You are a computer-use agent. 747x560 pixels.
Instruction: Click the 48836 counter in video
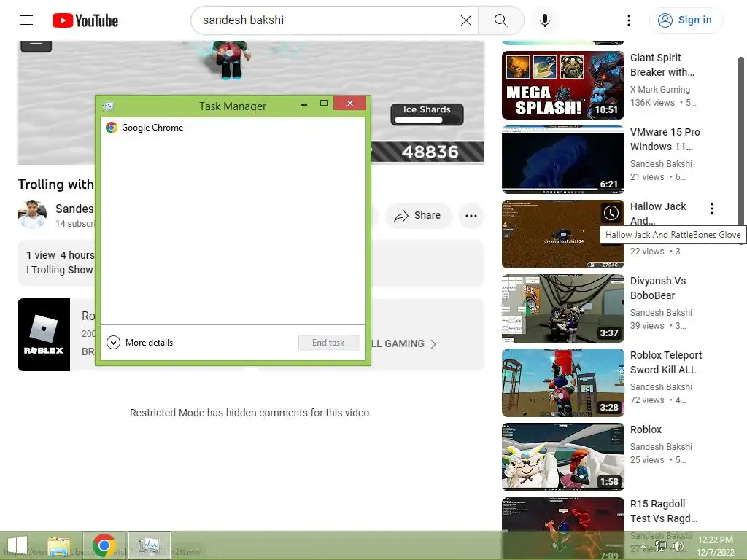point(430,152)
